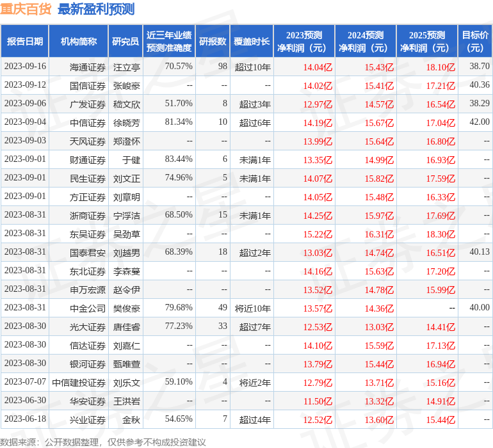Click coverage duration 将近10年
The width and height of the screenshot is (493, 448).
point(253,308)
